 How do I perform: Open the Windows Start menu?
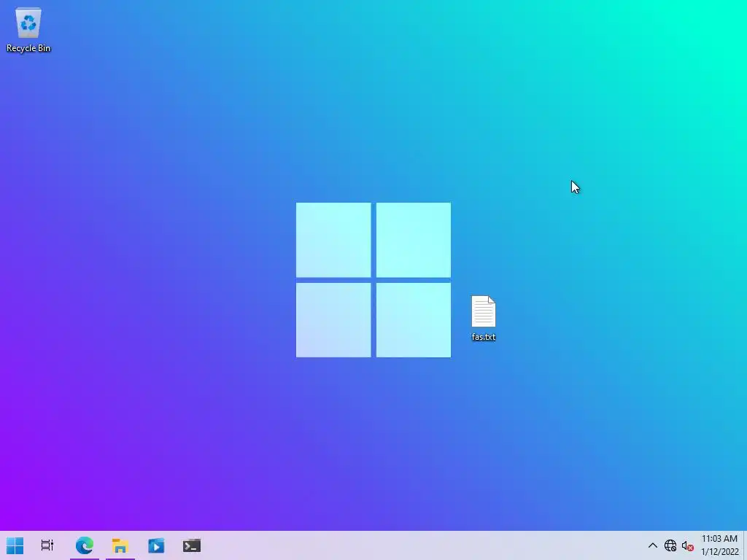(15, 545)
